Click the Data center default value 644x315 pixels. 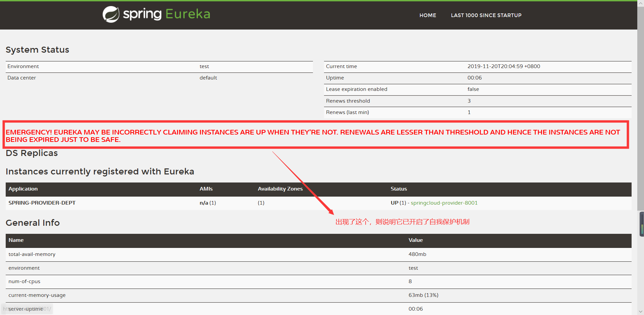click(208, 78)
